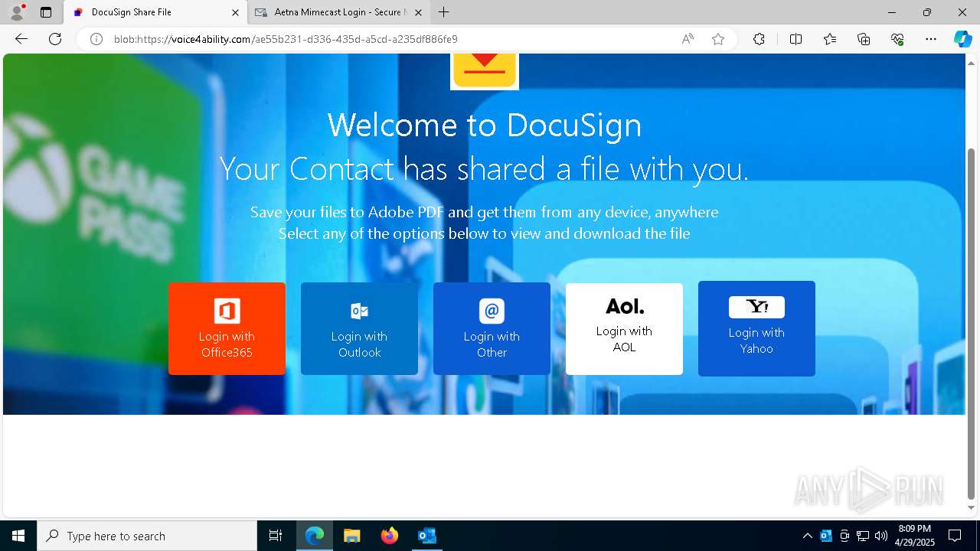The width and height of the screenshot is (980, 551).
Task: Open the Action Center notifications icon
Action: 955,536
